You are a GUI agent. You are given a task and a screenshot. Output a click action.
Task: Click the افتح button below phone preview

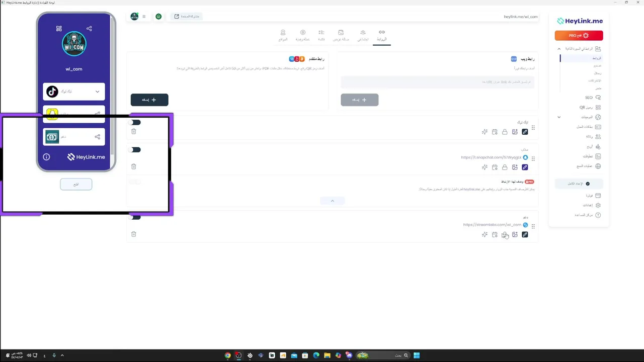76,184
